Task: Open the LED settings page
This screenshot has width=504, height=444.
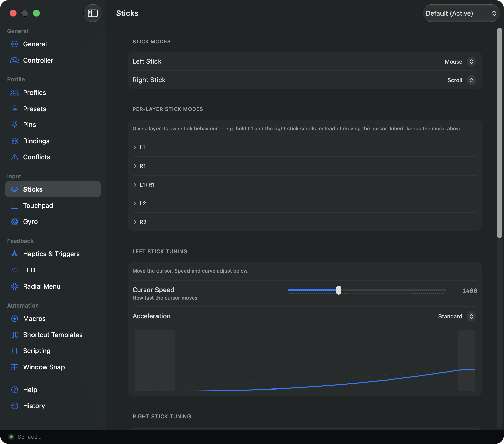Action: pos(53,270)
